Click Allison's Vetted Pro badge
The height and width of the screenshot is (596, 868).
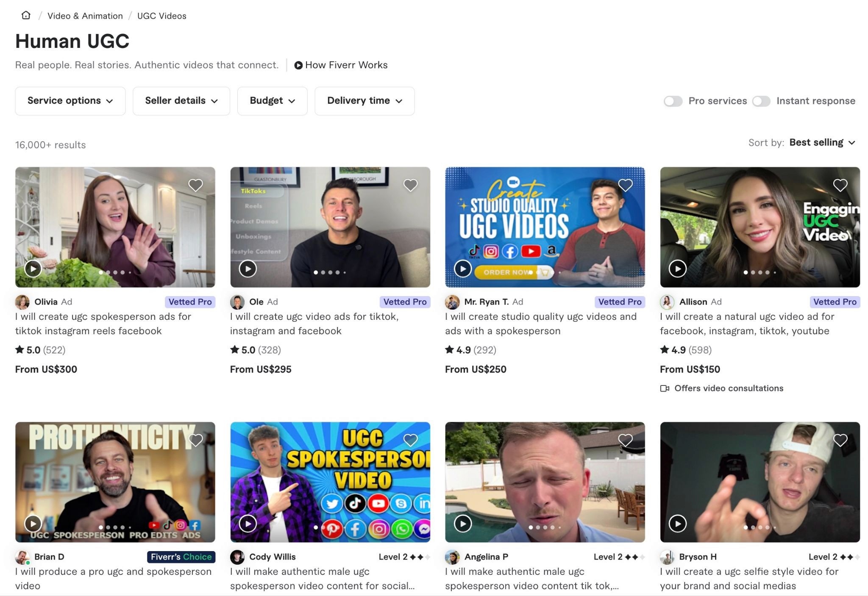[x=835, y=302]
